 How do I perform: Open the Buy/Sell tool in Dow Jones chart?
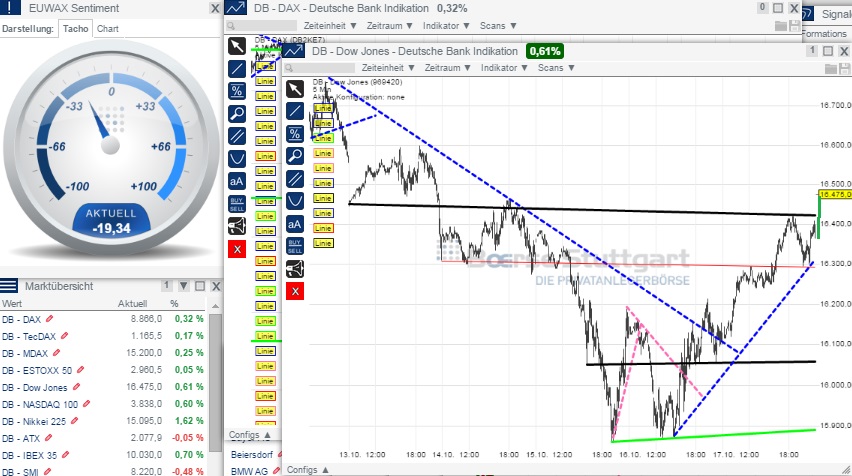pyautogui.click(x=295, y=246)
